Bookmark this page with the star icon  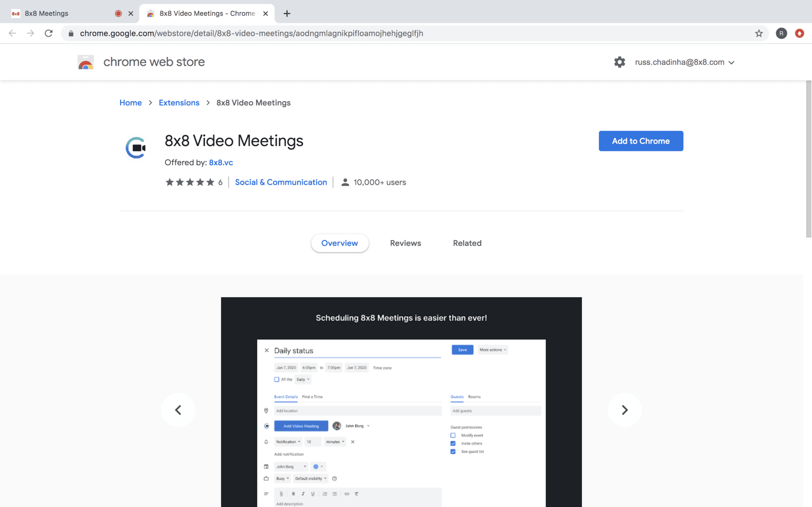(759, 33)
